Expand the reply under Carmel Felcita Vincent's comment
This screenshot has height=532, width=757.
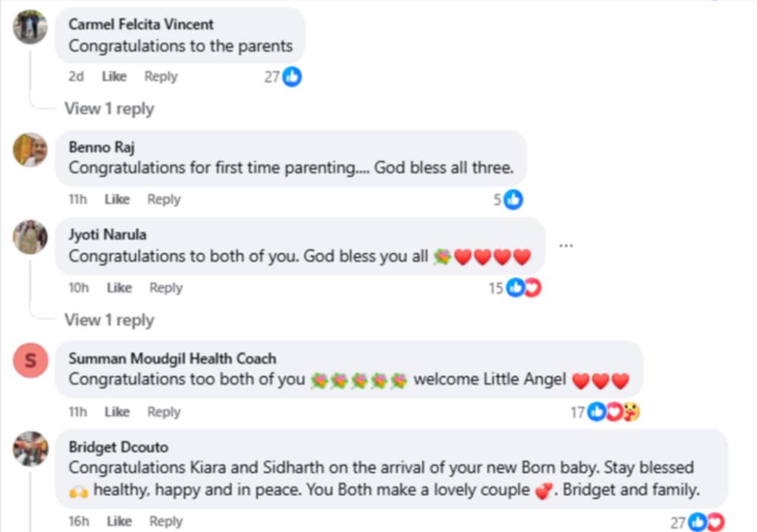109,109
